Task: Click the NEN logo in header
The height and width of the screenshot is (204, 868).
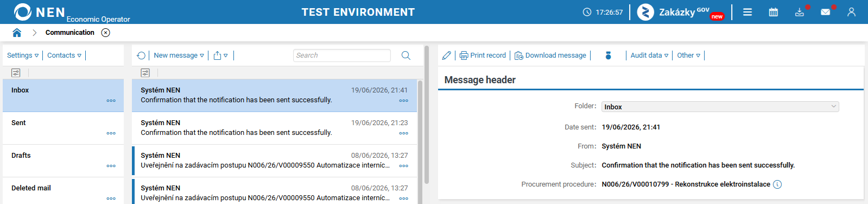Action: click(x=39, y=12)
